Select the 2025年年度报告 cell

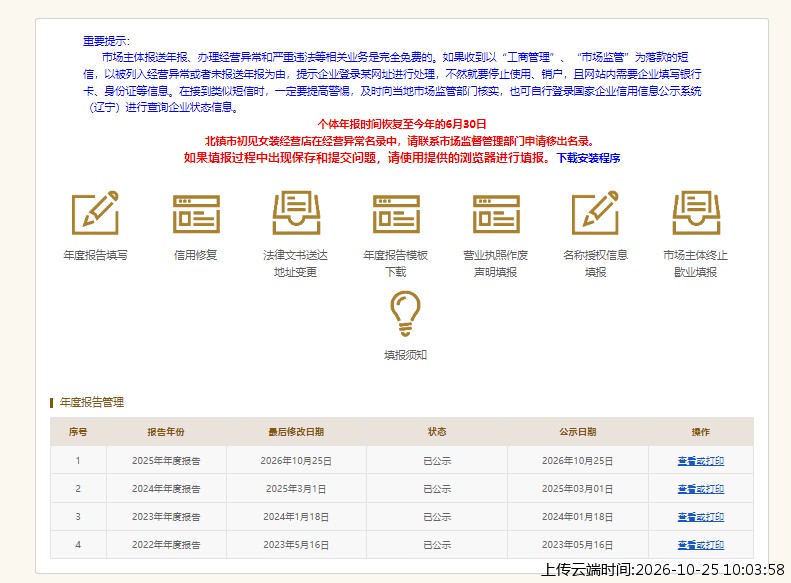tap(166, 460)
